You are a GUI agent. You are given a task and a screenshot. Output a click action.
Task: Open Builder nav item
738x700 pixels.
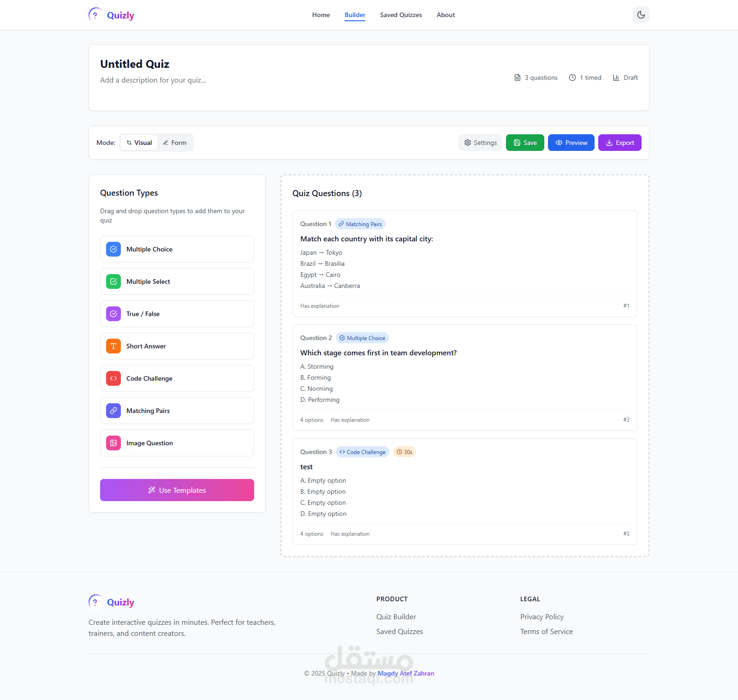tap(355, 15)
